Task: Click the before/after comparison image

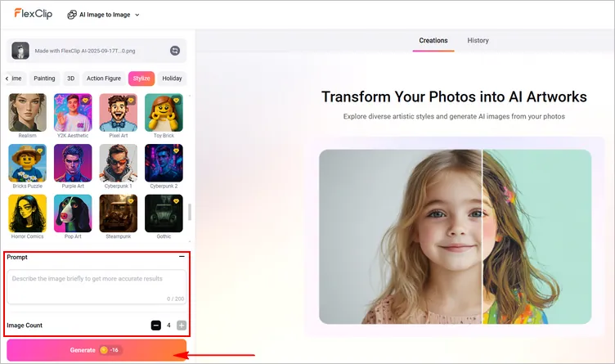Action: tap(455, 236)
